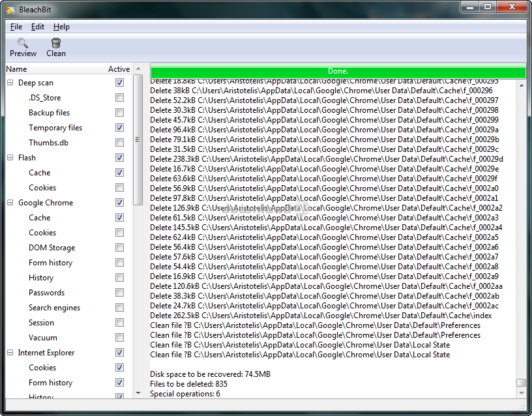The height and width of the screenshot is (416, 532).
Task: Click the 'Delete 145.5kB' log line
Action: click(x=326, y=228)
